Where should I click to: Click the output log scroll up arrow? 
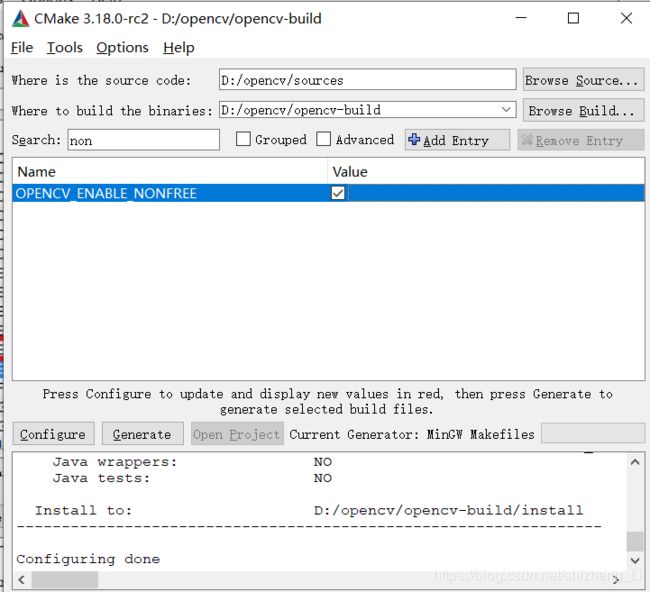635,462
